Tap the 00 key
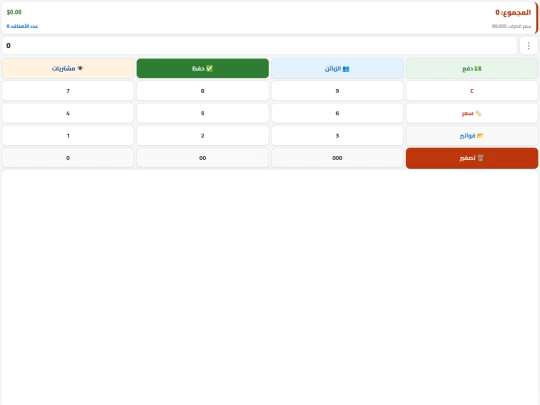The image size is (540, 405). (202, 158)
